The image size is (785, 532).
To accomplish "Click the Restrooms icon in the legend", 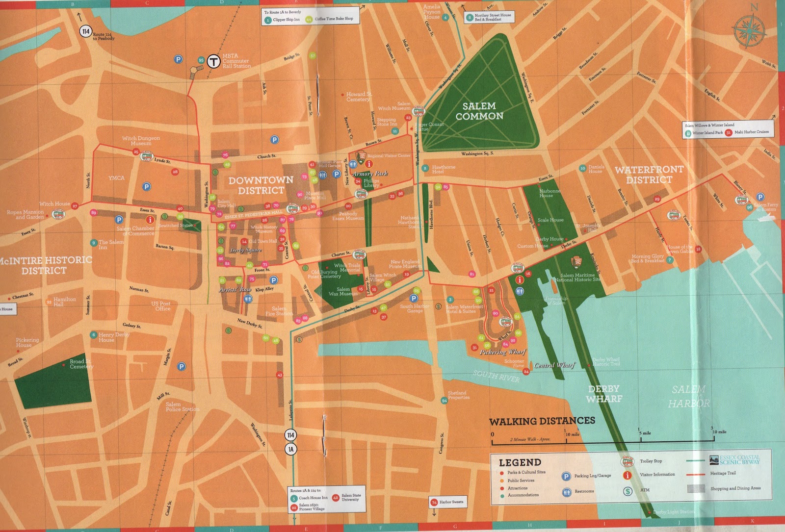I will tap(566, 492).
